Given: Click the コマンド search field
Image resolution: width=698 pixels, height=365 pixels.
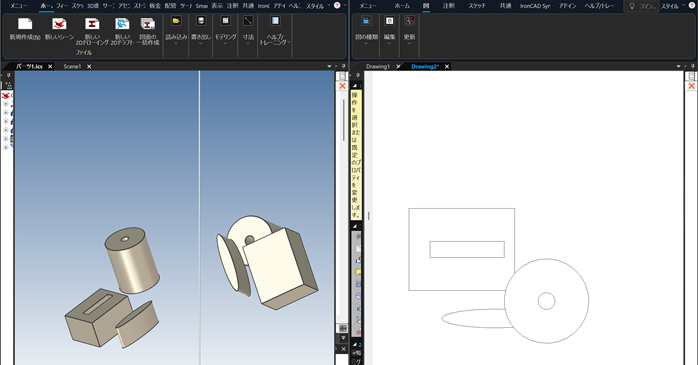Looking at the screenshot, I should (x=641, y=6).
